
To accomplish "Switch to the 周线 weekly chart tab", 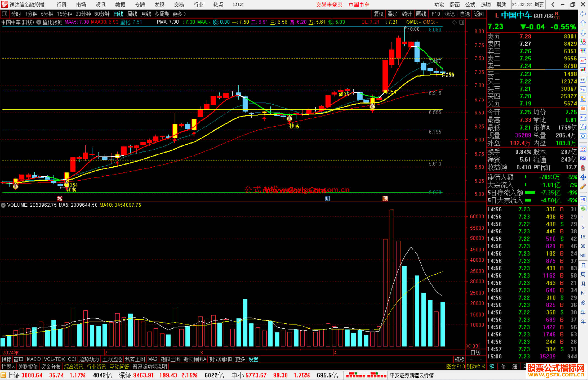I will point(132,14).
